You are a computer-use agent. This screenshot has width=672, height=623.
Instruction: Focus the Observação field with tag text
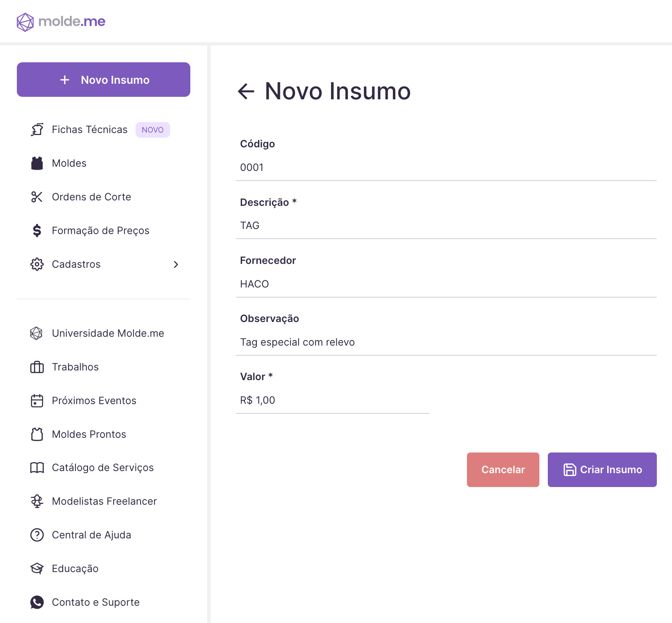pyautogui.click(x=446, y=342)
